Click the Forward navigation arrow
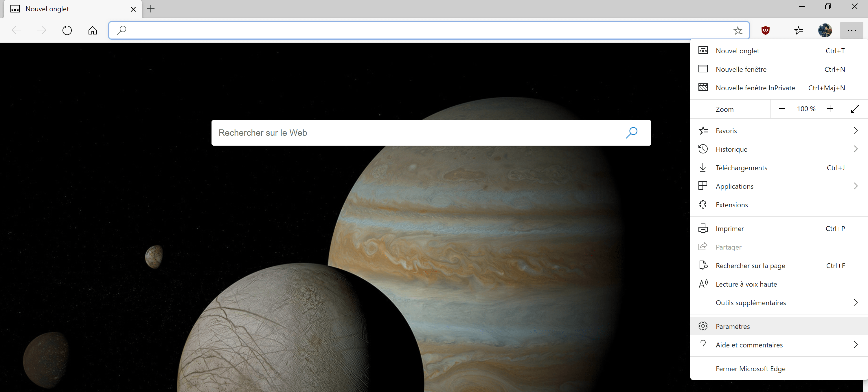This screenshot has height=392, width=868. [x=41, y=30]
